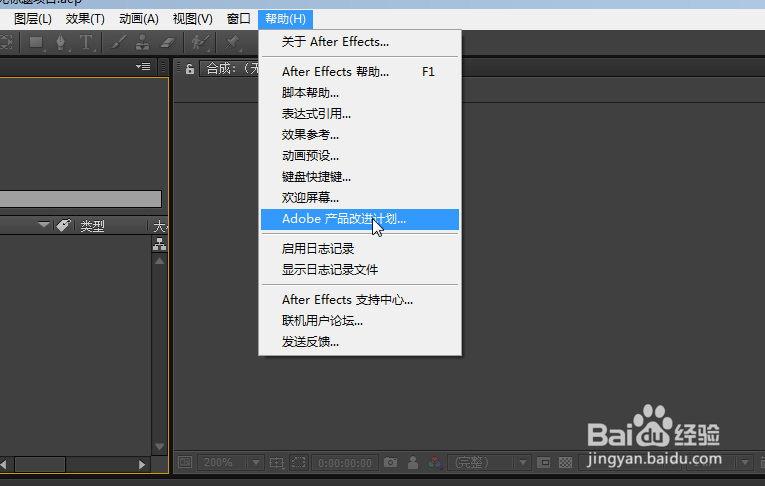Choose After Effects 帮助... F1 item

tap(360, 72)
